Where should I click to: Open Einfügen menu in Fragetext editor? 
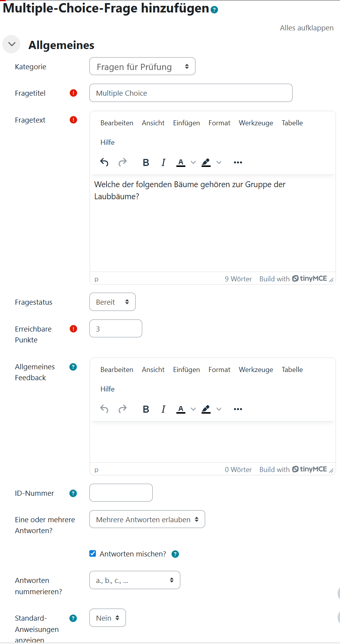pos(187,123)
